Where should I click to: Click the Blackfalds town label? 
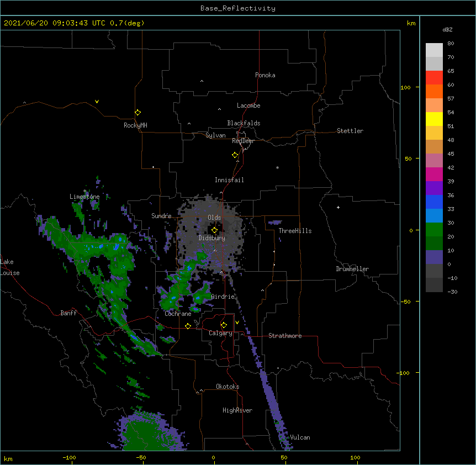[x=244, y=123]
